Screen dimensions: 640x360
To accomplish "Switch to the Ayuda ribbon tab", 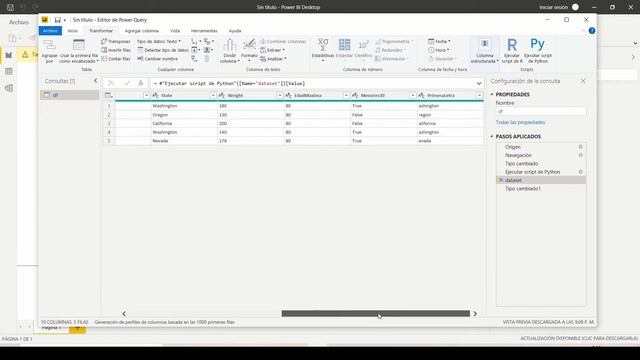I will coord(235,31).
